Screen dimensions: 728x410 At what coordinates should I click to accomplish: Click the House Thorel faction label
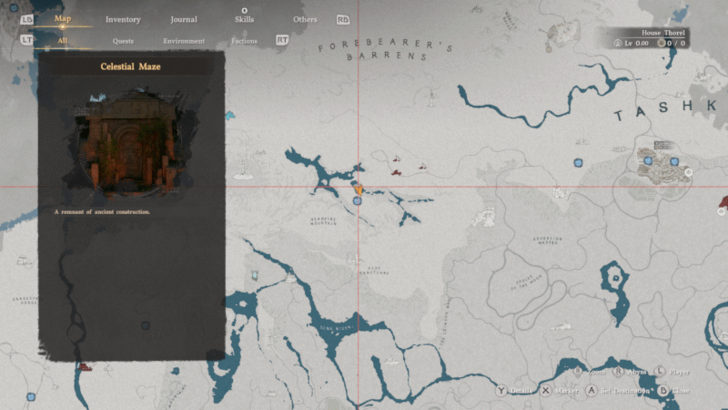pos(663,33)
